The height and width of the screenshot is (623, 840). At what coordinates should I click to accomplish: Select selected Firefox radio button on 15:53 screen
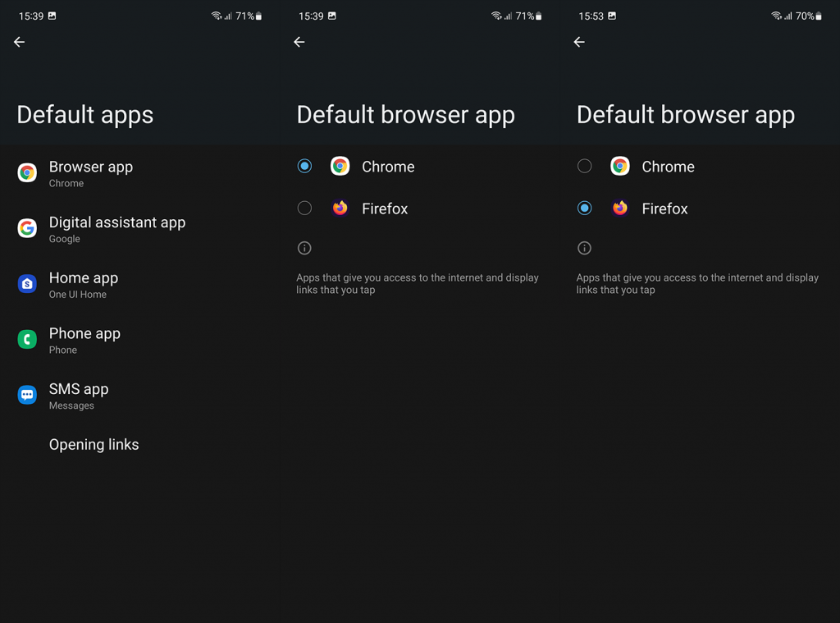coord(584,208)
